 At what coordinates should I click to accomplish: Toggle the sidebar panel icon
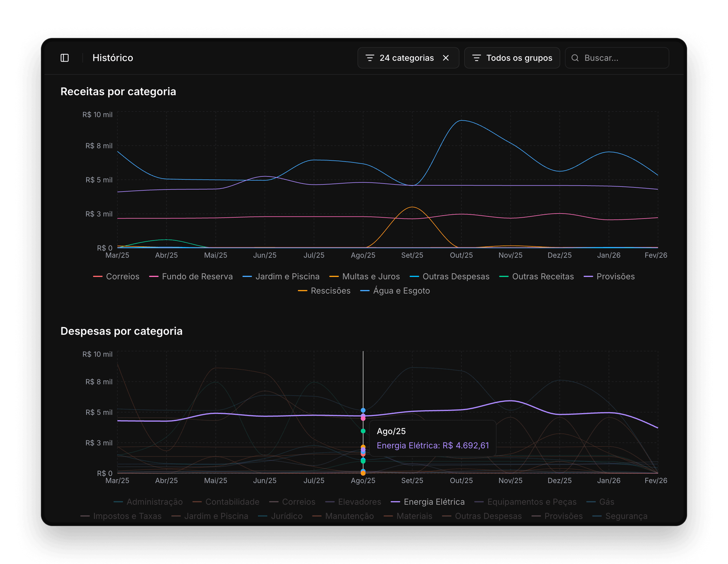(65, 58)
